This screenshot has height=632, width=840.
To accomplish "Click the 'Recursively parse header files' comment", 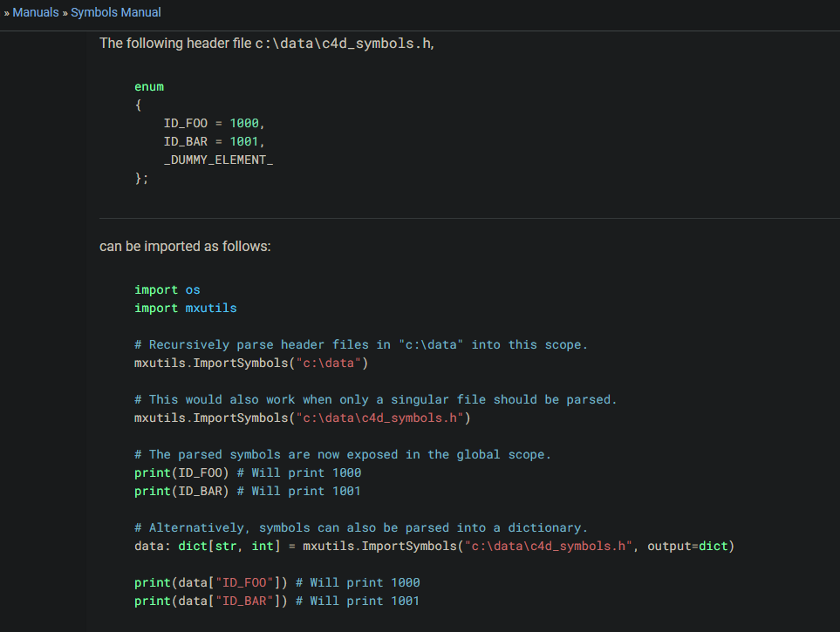I will pyautogui.click(x=361, y=344).
